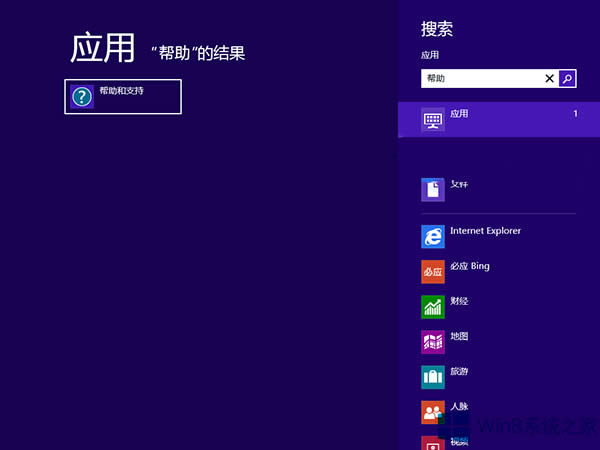Search within Internet Explorer label
This screenshot has width=600, height=450.
[485, 231]
